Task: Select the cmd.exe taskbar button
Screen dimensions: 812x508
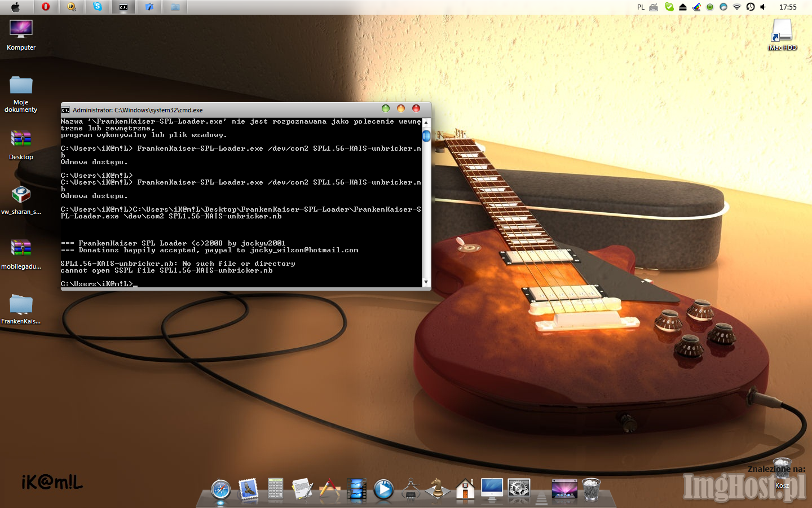Action: 123,7
